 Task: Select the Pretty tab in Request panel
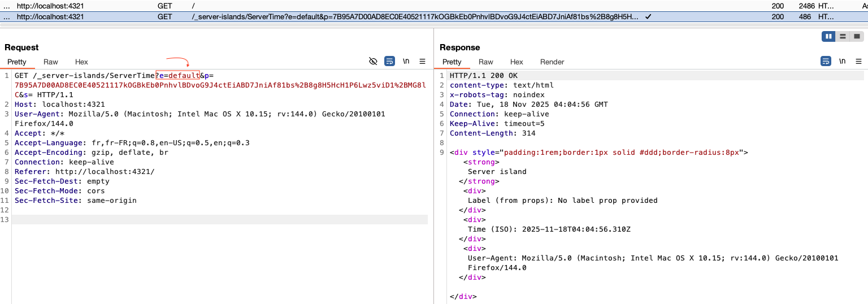[17, 62]
